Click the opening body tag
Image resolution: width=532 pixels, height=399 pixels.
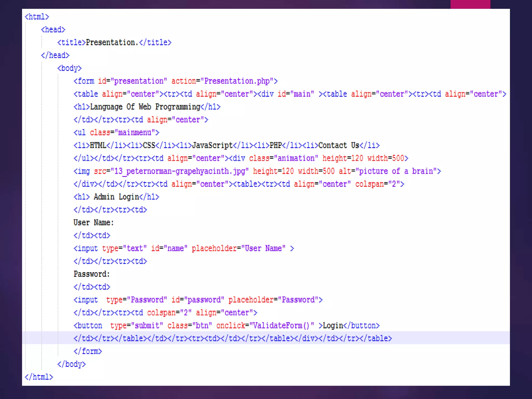click(69, 68)
